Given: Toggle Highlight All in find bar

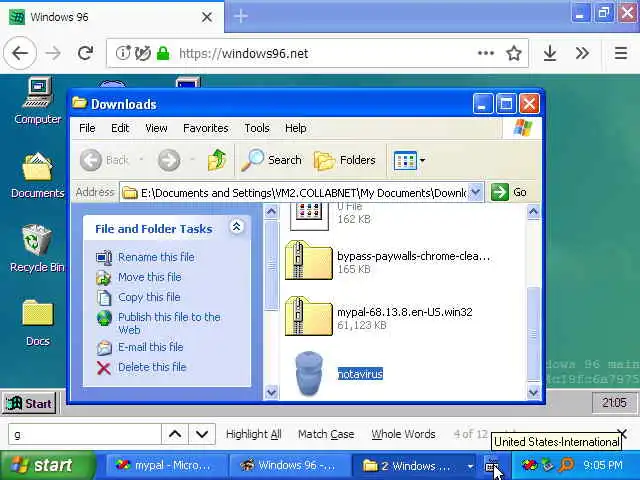Looking at the screenshot, I should click(x=253, y=434).
